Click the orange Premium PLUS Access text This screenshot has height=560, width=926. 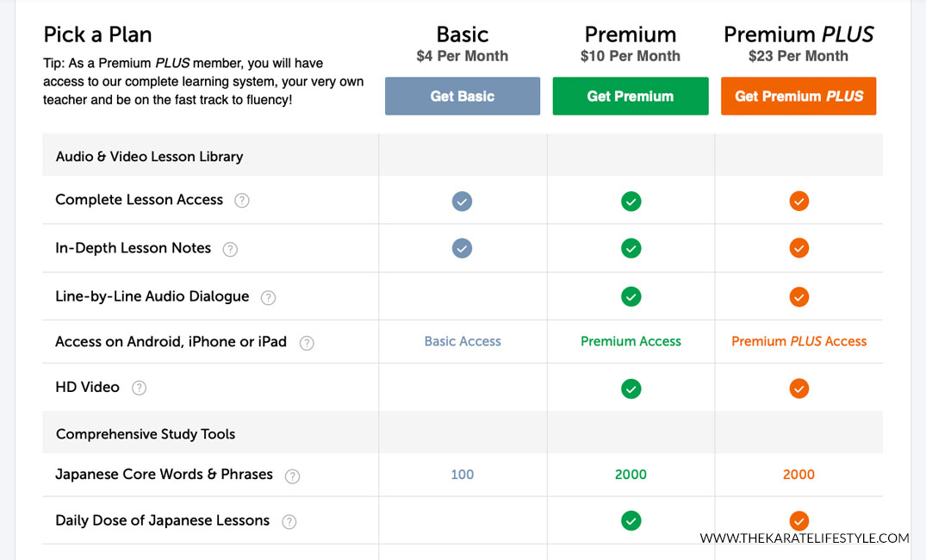coord(799,341)
